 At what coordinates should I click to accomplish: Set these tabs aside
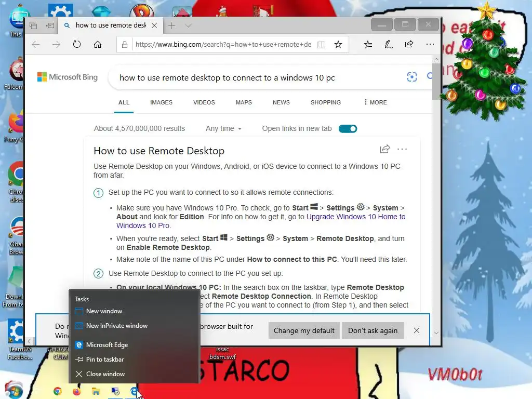pos(50,25)
